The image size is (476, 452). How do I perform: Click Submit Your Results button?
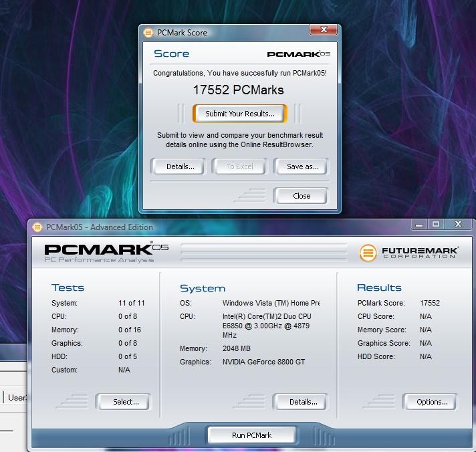[240, 114]
